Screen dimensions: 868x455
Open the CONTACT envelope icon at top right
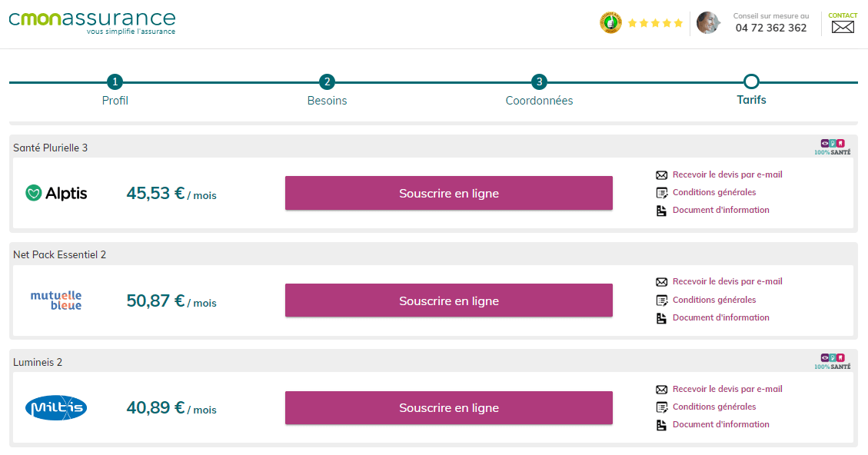tap(843, 26)
